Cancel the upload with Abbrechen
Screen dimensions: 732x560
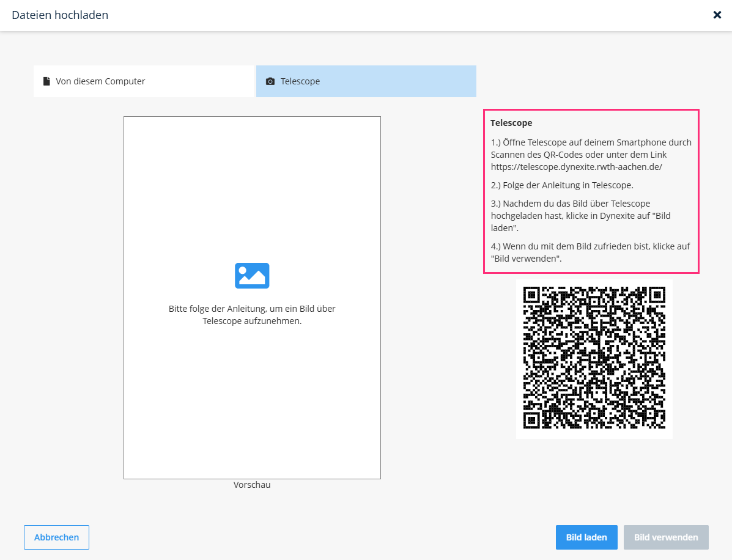56,537
